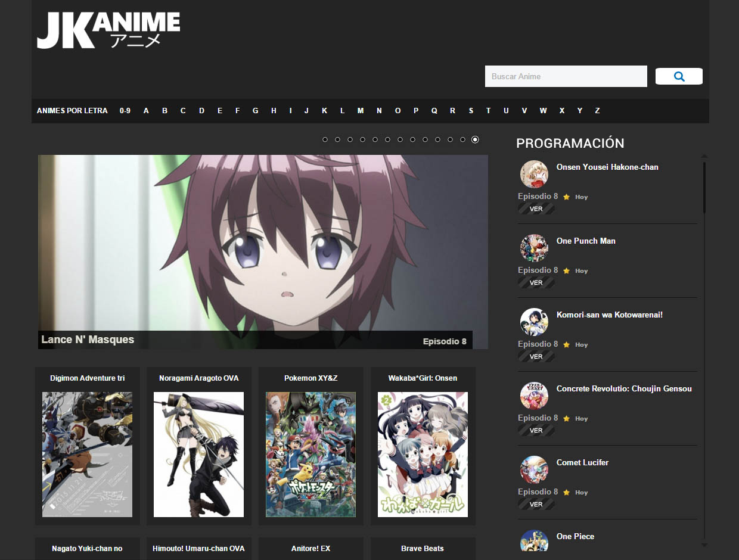
Task: Select the first carousel position dot
Action: coord(325,139)
